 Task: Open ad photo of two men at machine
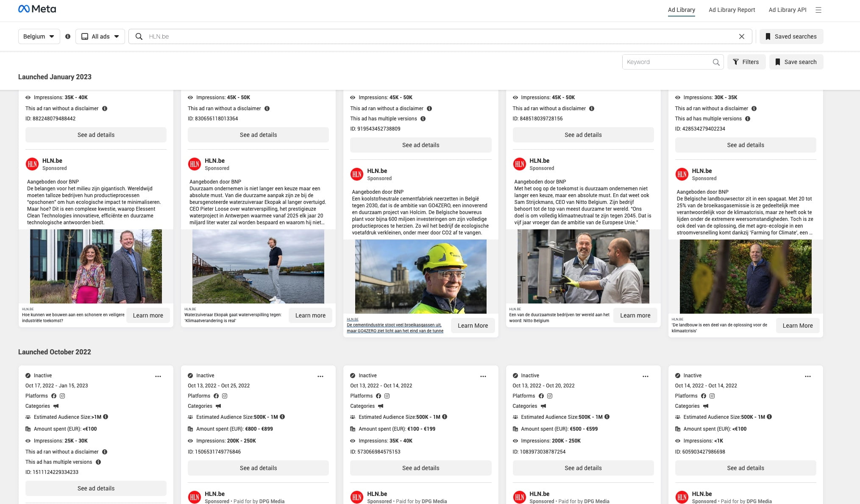(583, 266)
